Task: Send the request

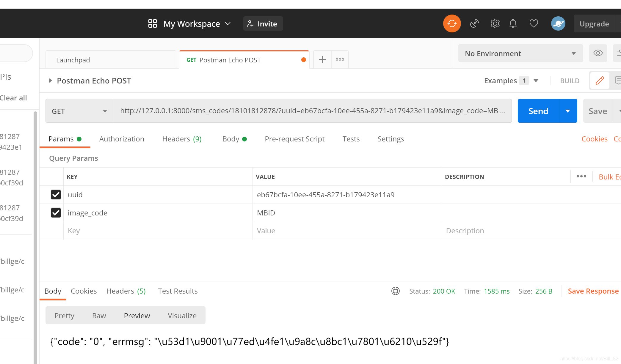Action: tap(538, 111)
